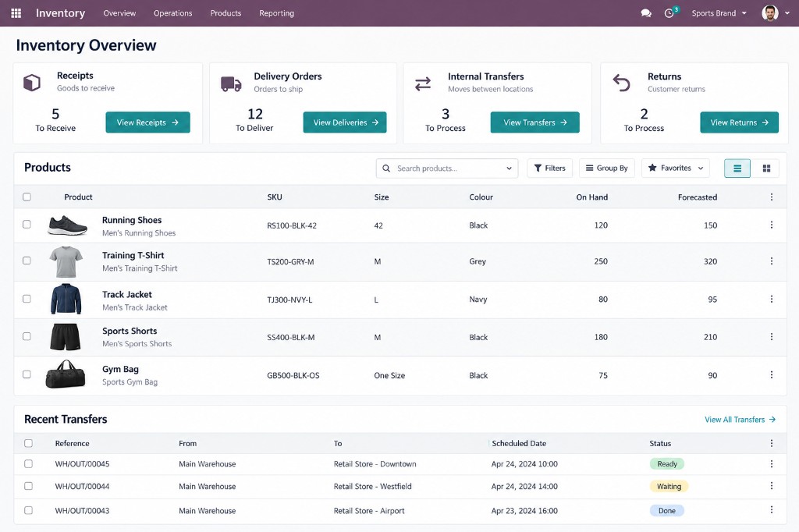Image resolution: width=799 pixels, height=532 pixels.
Task: Open the Overview menu
Action: 119,13
